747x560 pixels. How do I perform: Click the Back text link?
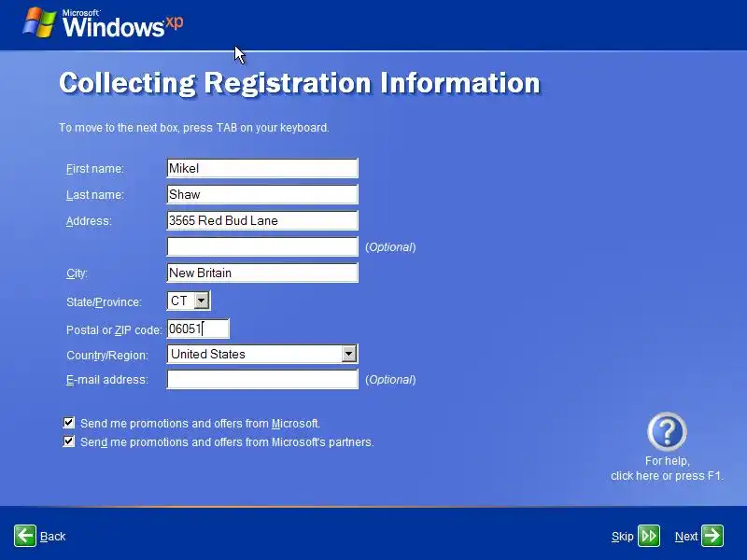tap(53, 536)
